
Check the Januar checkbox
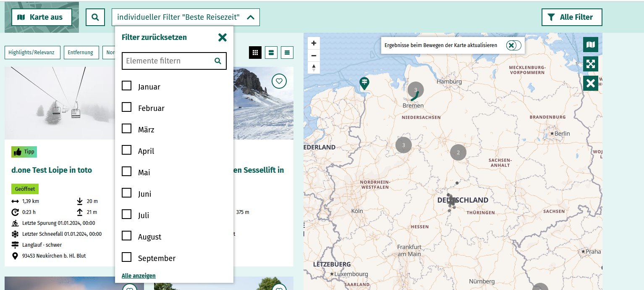pos(126,85)
